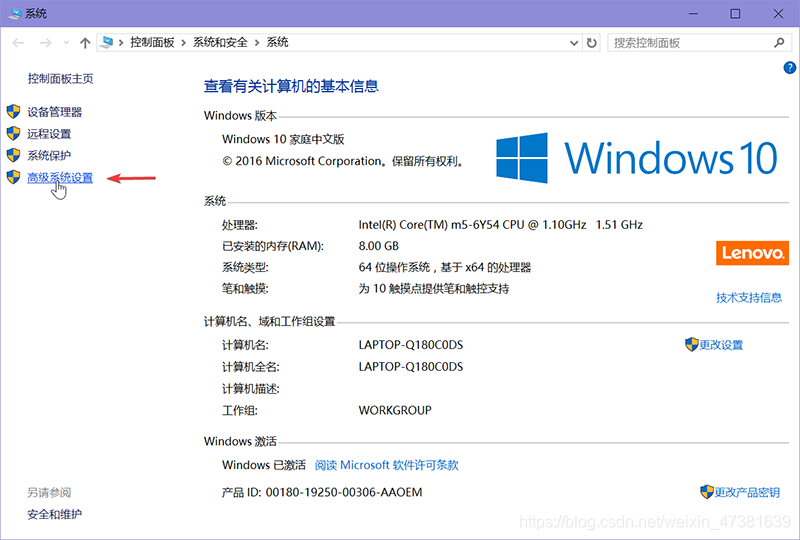Open the blue Help icon
Image resolution: width=800 pixels, height=540 pixels.
pos(789,67)
